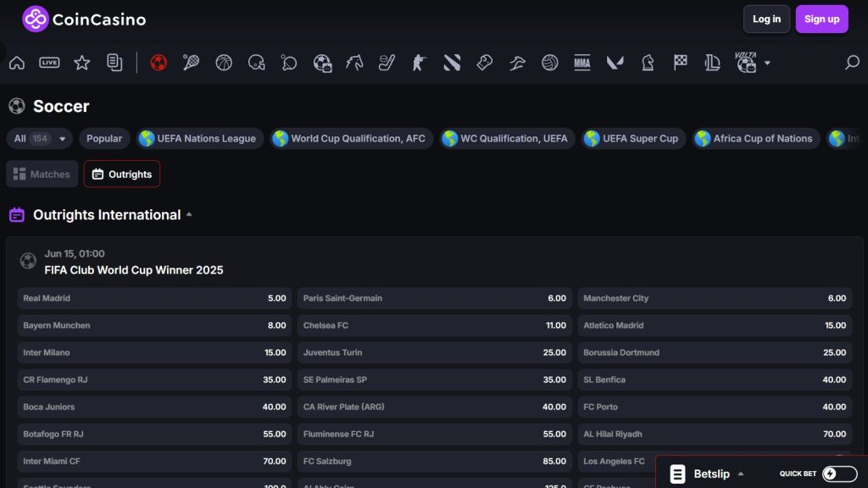Viewport: 868px width, 488px height.
Task: Choose Juventus Turin at 25.00
Action: coord(435,352)
